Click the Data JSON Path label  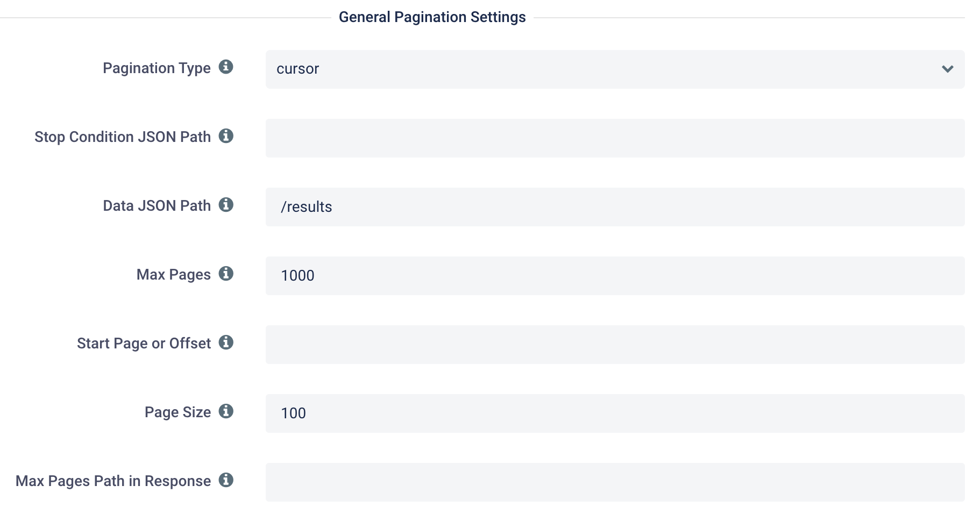(x=157, y=206)
